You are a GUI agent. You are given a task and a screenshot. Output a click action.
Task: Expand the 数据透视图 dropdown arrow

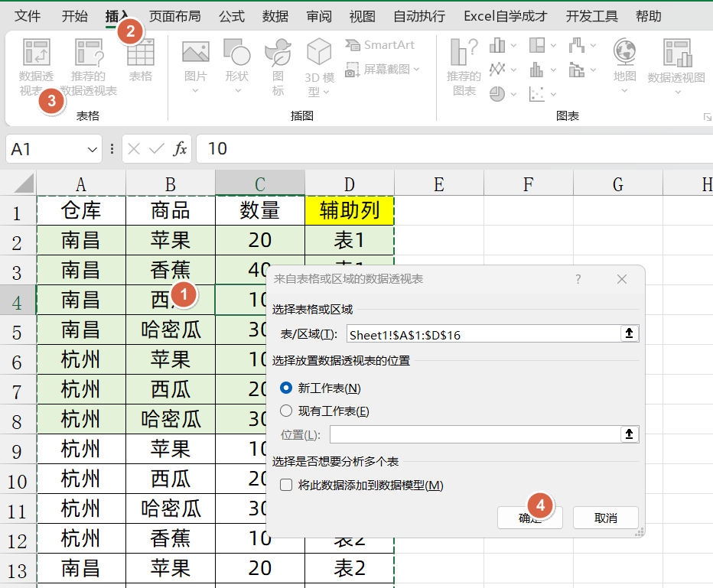(678, 93)
